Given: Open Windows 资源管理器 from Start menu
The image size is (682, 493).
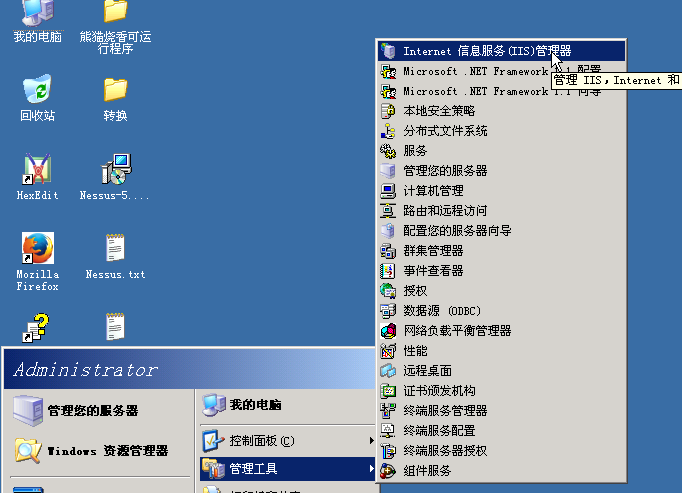Looking at the screenshot, I should [x=99, y=451].
